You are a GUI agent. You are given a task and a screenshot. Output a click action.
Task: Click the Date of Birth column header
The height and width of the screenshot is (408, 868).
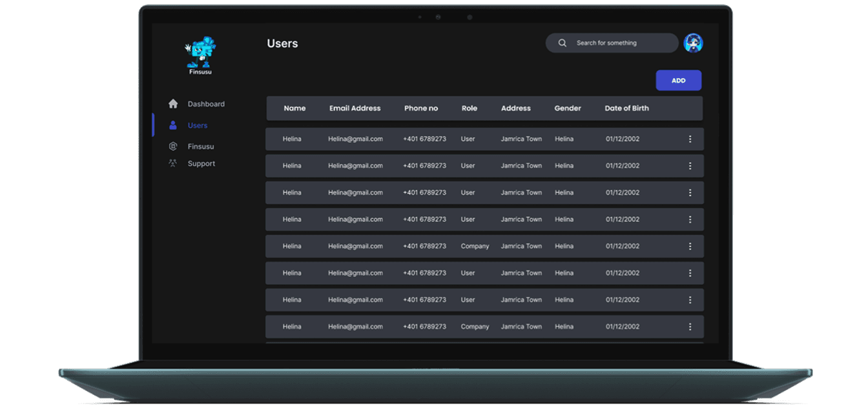[x=626, y=108]
